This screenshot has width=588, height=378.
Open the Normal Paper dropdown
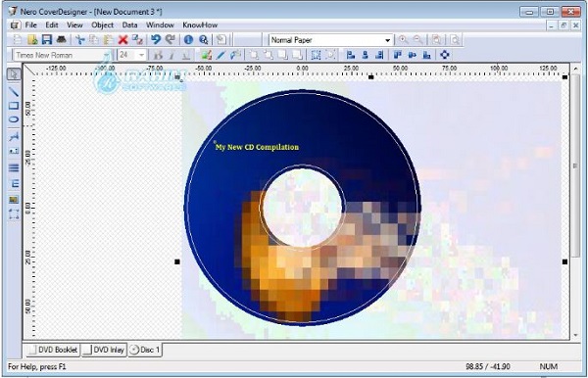(x=387, y=40)
